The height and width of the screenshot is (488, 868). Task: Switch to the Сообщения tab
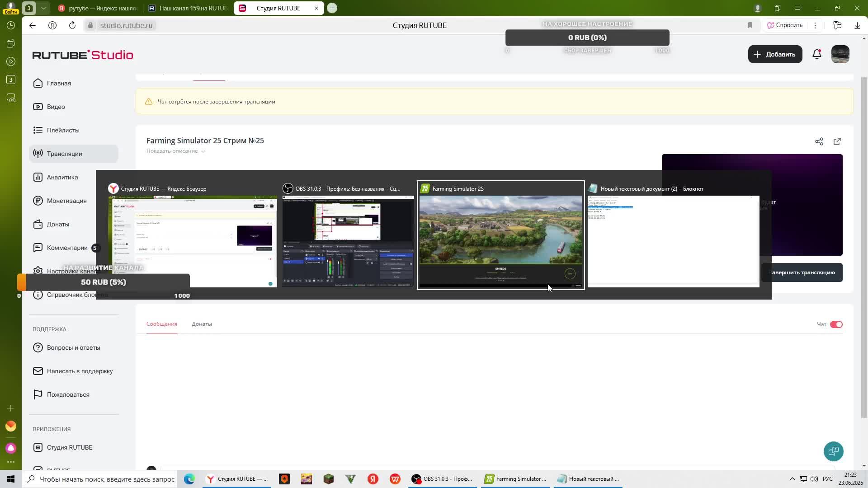click(162, 324)
